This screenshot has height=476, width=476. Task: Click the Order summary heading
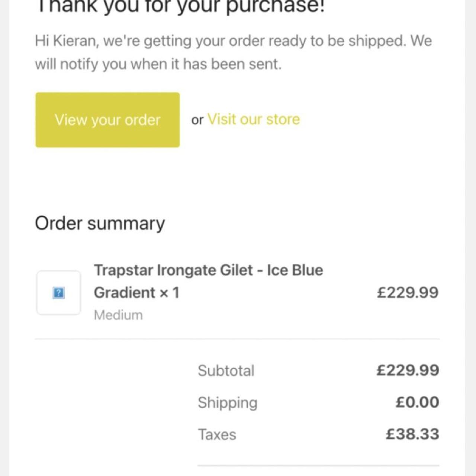click(100, 223)
